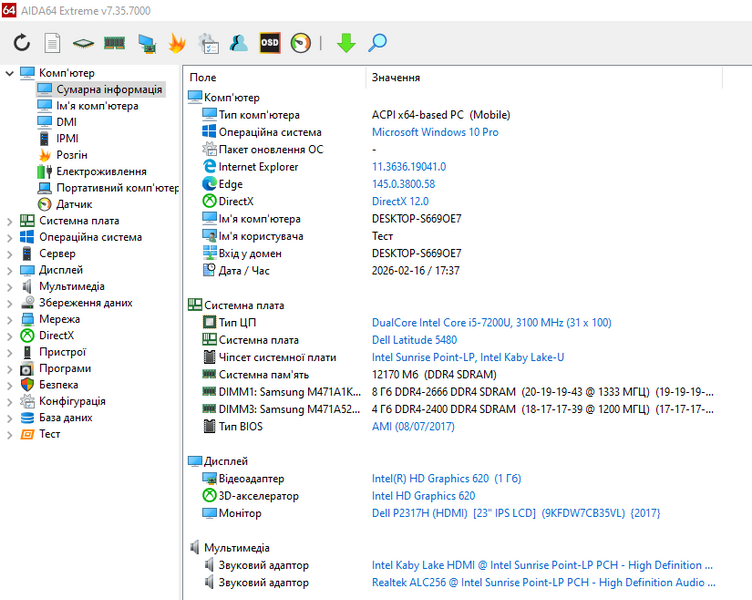
Task: Open Dell P2317H monitor link
Action: [x=516, y=513]
